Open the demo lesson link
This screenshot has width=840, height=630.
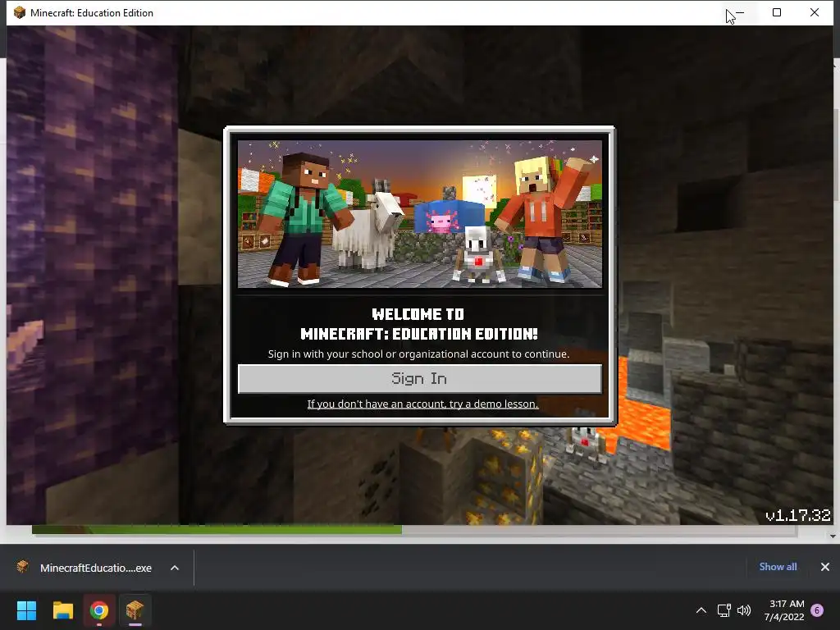pyautogui.click(x=422, y=404)
